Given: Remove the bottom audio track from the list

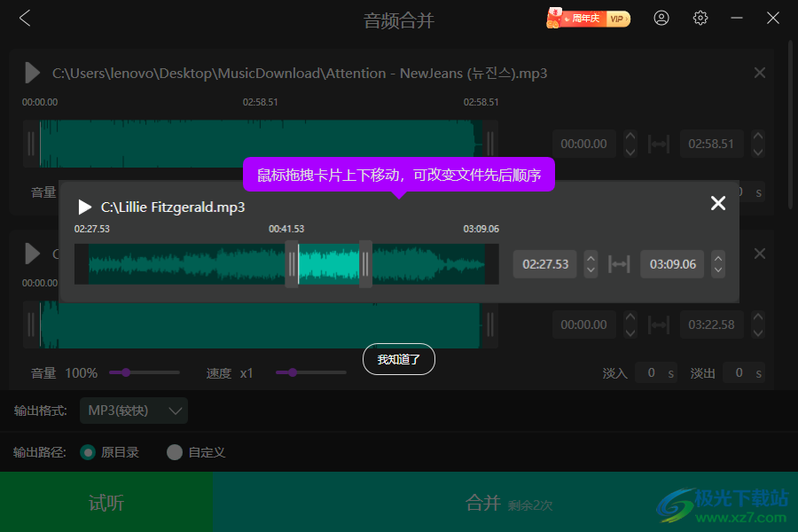Looking at the screenshot, I should point(759,254).
